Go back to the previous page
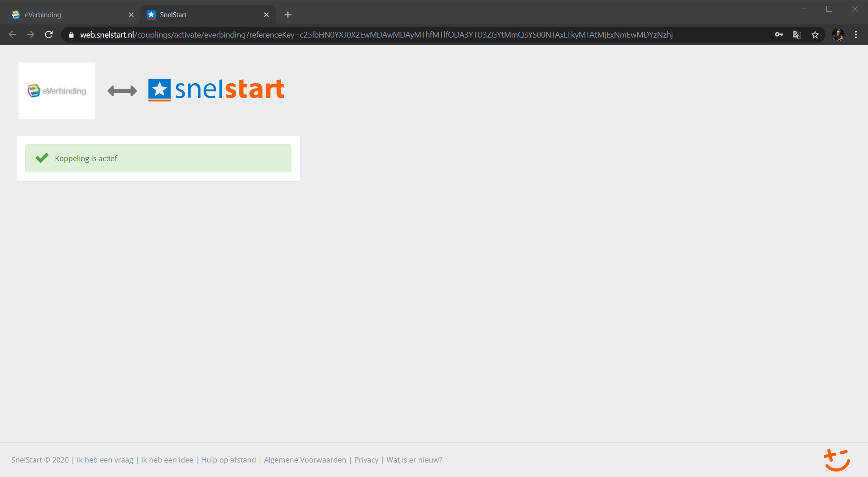Viewport: 868px width, 477px height. tap(13, 35)
